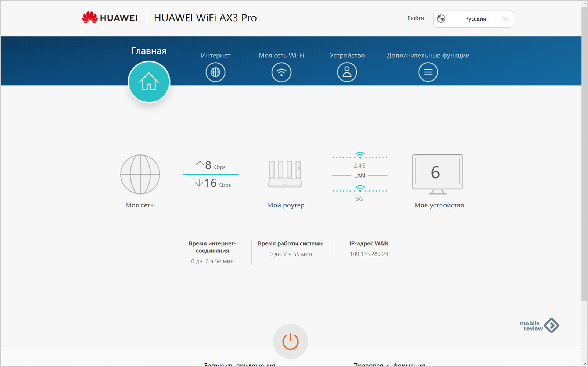588x367 pixels.
Task: Click the orange power restart button
Action: 290,341
